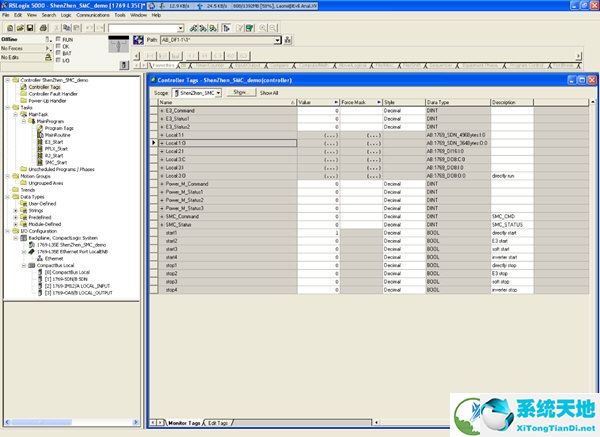This screenshot has width=600, height=437.
Task: Click the edits lock icon beside No Edits
Action: tap(48, 57)
